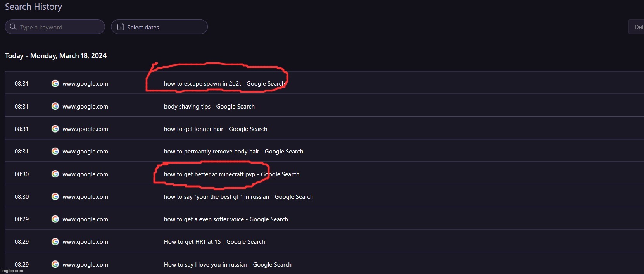Click Google icon for 'body shaving tips' row
This screenshot has height=274, width=644.
(x=55, y=106)
